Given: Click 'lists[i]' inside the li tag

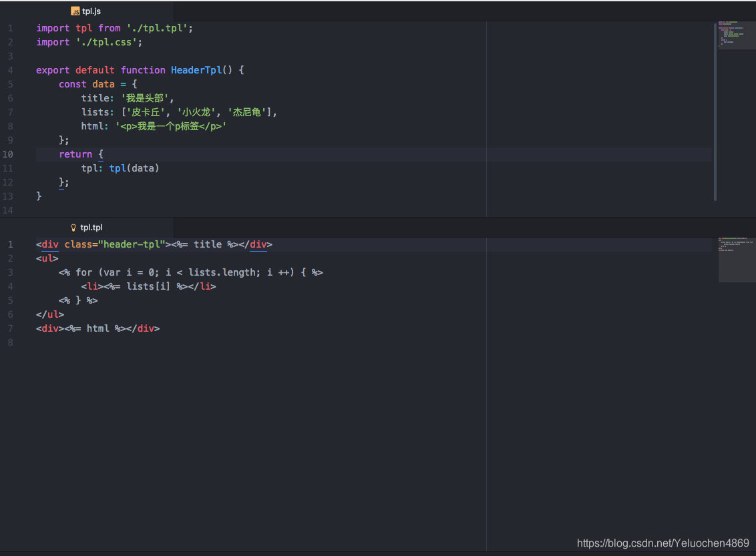Looking at the screenshot, I should pos(148,286).
